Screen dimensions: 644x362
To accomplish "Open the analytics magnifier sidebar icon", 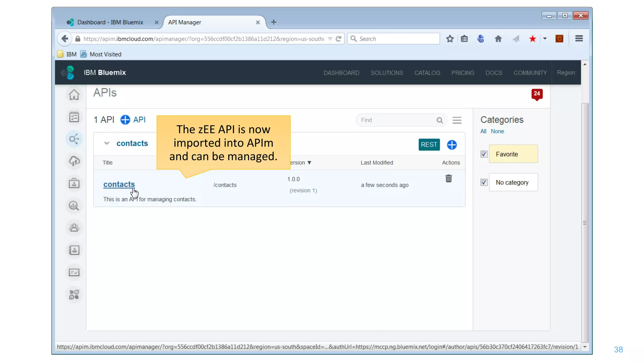I will click(74, 206).
